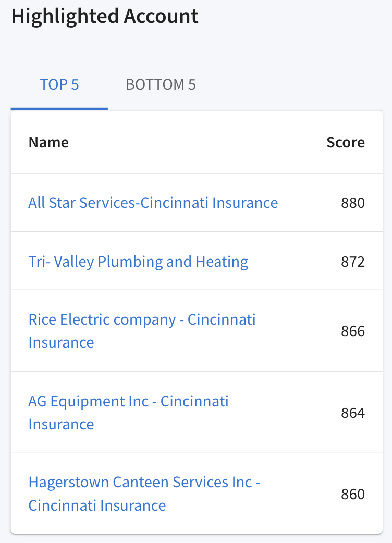Click the 864 score value

(x=353, y=413)
